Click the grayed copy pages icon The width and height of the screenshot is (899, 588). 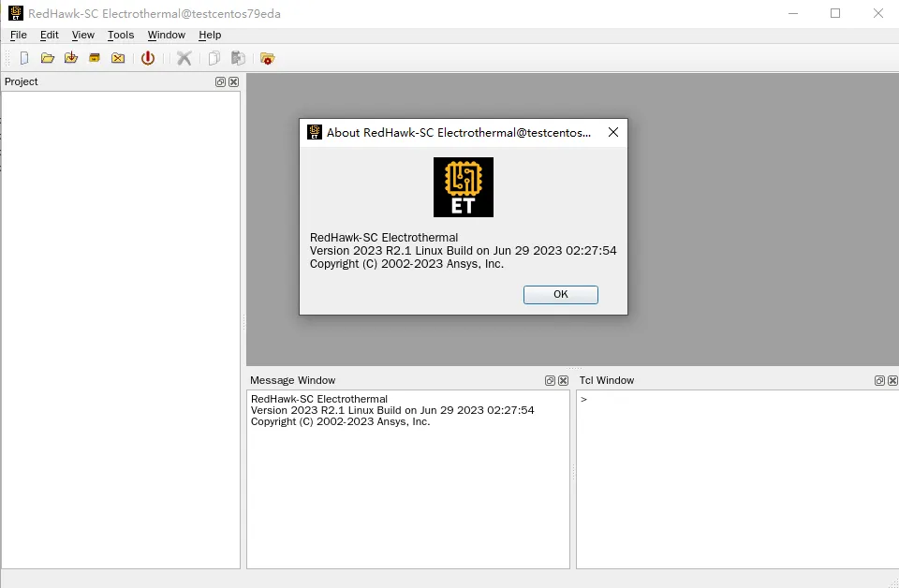pos(214,58)
